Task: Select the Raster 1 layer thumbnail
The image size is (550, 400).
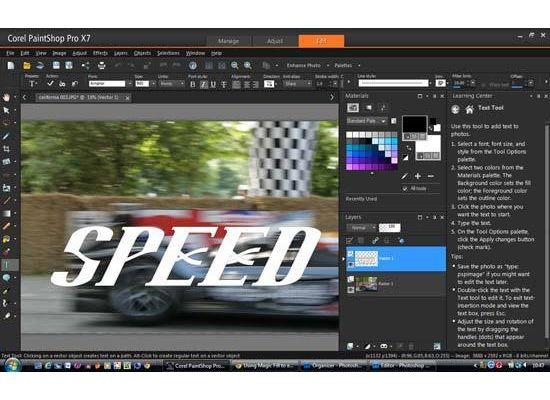Action: [x=367, y=284]
